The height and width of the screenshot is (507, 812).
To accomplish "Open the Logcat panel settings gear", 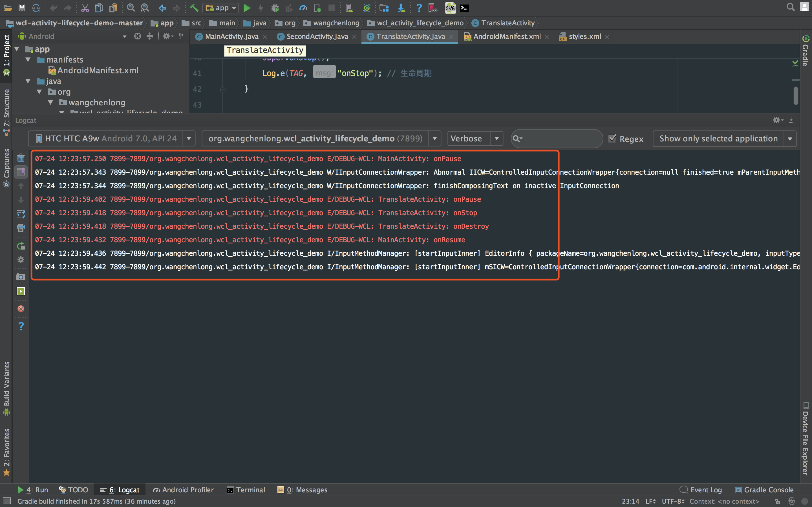I will click(777, 120).
